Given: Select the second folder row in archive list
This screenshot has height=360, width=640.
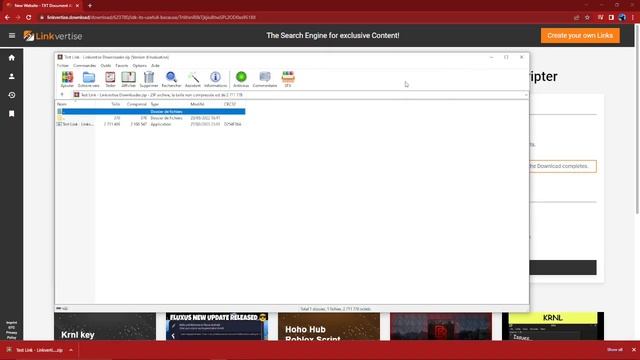Looking at the screenshot, I should (x=151, y=118).
